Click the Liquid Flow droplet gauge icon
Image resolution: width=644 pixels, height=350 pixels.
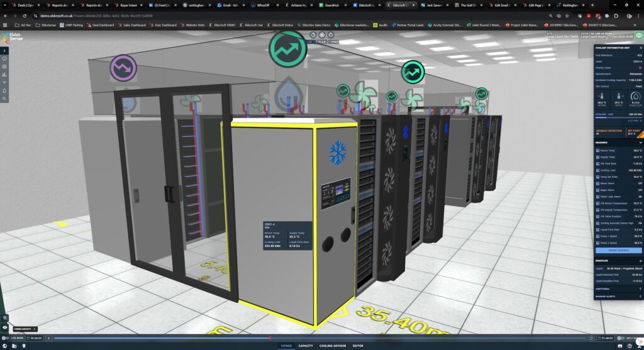[x=635, y=97]
